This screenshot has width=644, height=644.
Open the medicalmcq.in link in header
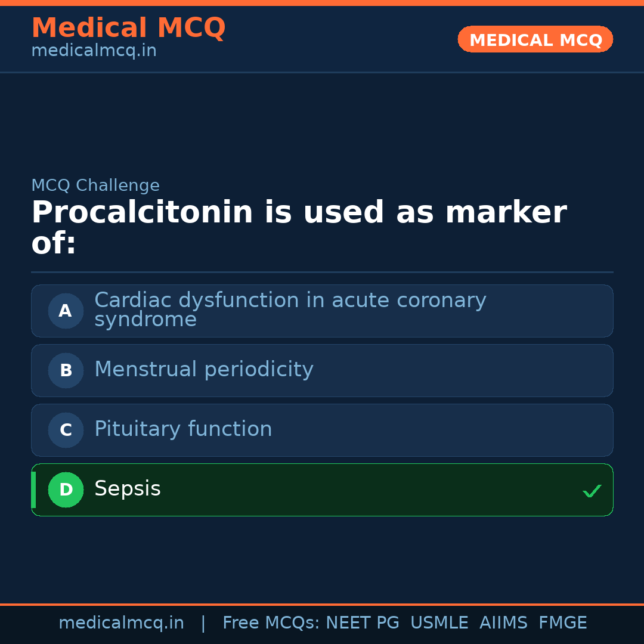pos(94,51)
